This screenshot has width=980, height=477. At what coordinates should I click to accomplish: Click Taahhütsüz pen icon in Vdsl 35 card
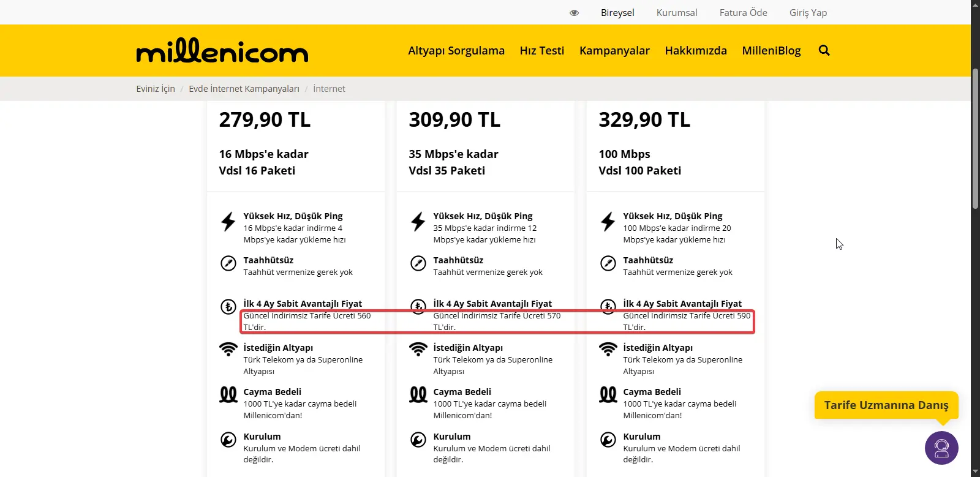click(x=418, y=263)
